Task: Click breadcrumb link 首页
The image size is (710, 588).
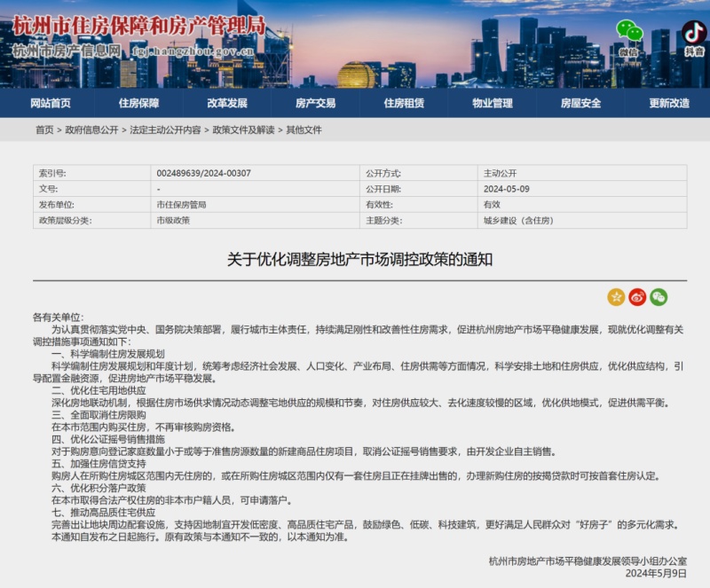Action: tap(44, 129)
